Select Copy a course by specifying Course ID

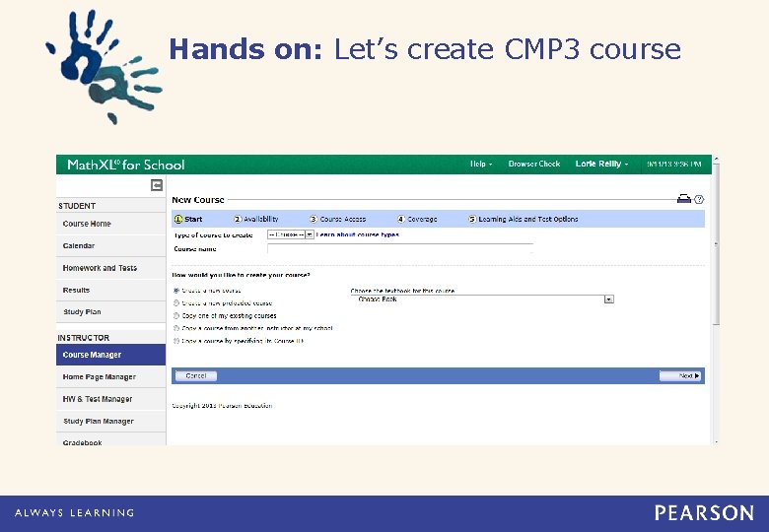click(176, 341)
